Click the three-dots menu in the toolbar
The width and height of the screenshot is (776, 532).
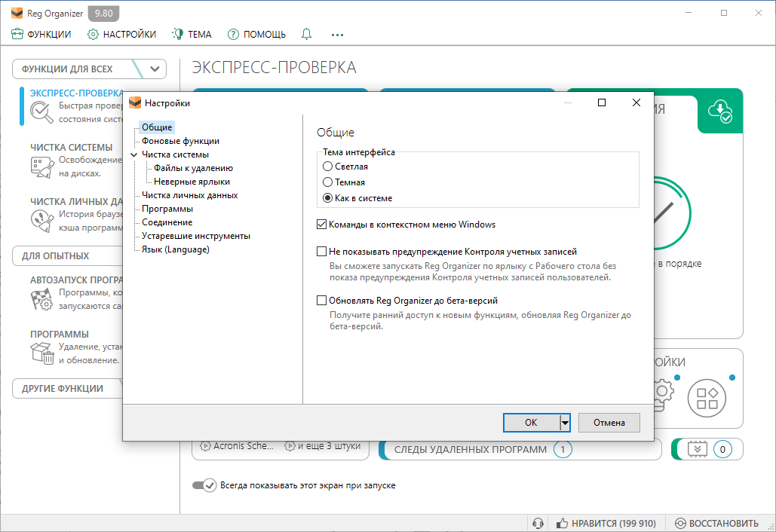click(336, 34)
